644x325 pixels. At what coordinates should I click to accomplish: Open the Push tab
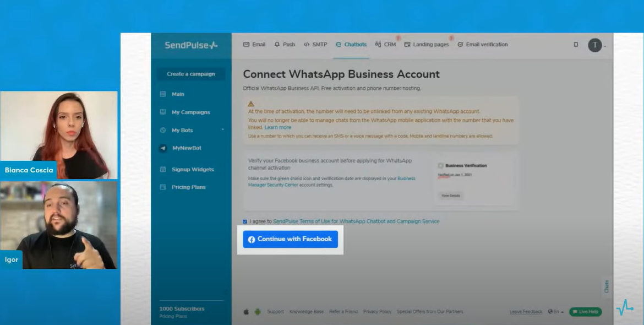[x=285, y=45]
